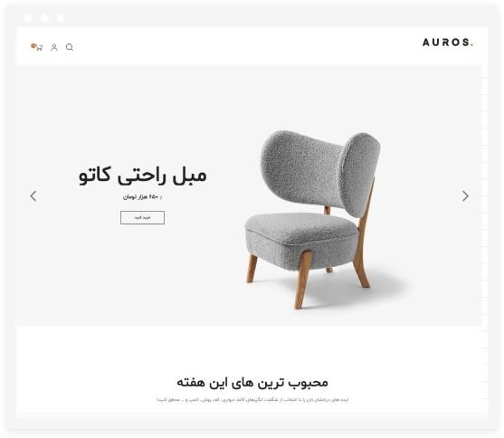Go to the previous slide with left chevron
The width and height of the screenshot is (504, 438).
[33, 195]
